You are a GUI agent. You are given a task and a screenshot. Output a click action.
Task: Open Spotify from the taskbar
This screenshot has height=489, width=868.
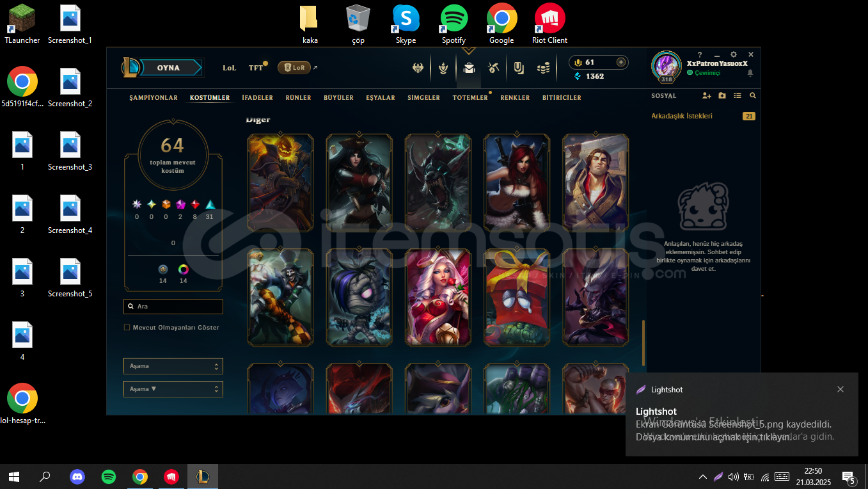coord(109,477)
